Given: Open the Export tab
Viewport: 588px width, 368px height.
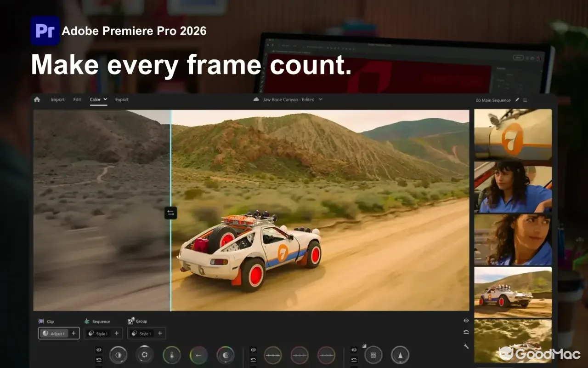Looking at the screenshot, I should 122,100.
